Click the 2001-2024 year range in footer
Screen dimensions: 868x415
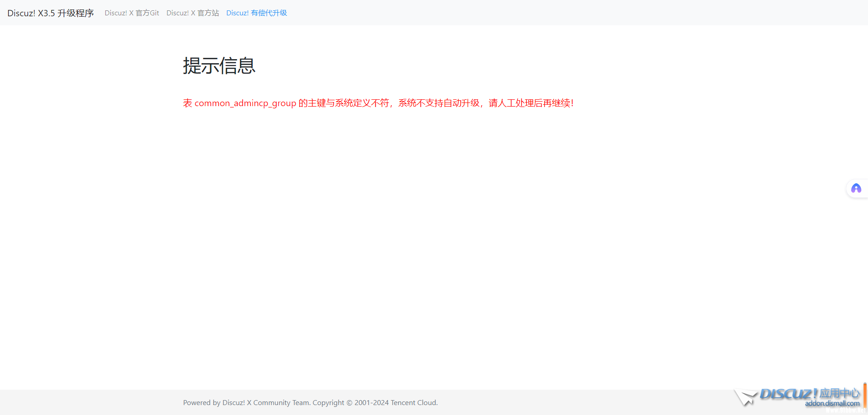pos(372,403)
